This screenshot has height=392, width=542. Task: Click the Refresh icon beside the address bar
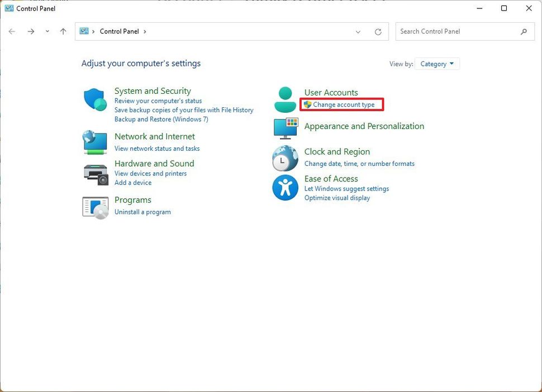pos(379,31)
